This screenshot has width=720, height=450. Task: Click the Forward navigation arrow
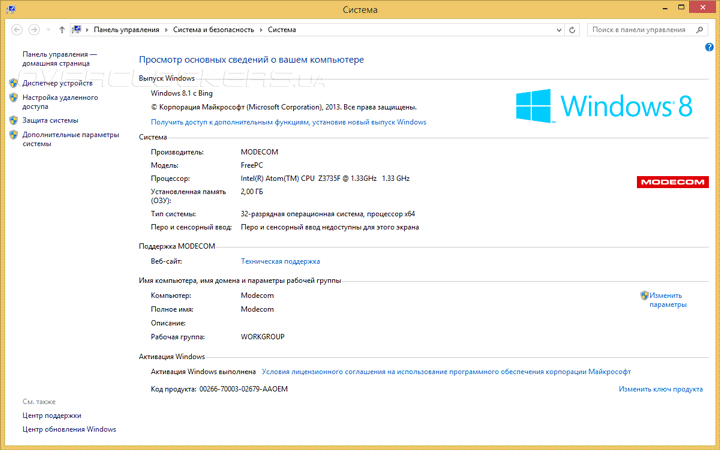[34, 30]
